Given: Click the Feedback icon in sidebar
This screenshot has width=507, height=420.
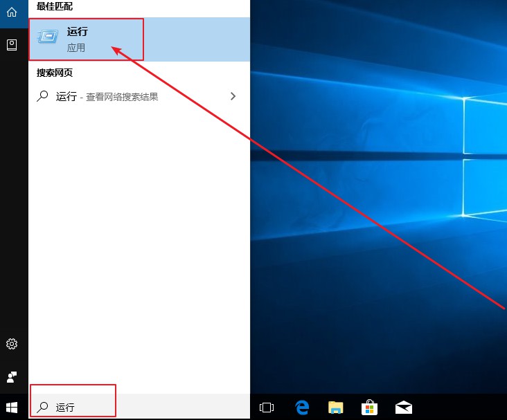Looking at the screenshot, I should click(12, 377).
